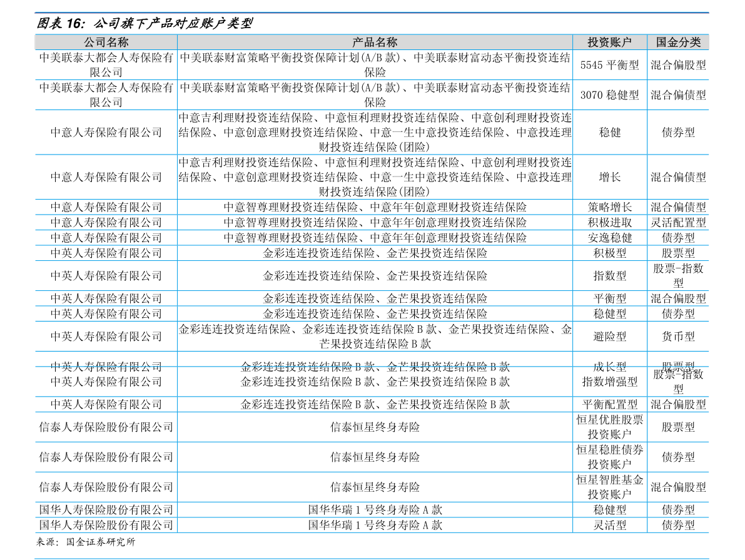745x560 pixels.
Task: Select first-row cell under 投资账户
Action: [610, 65]
